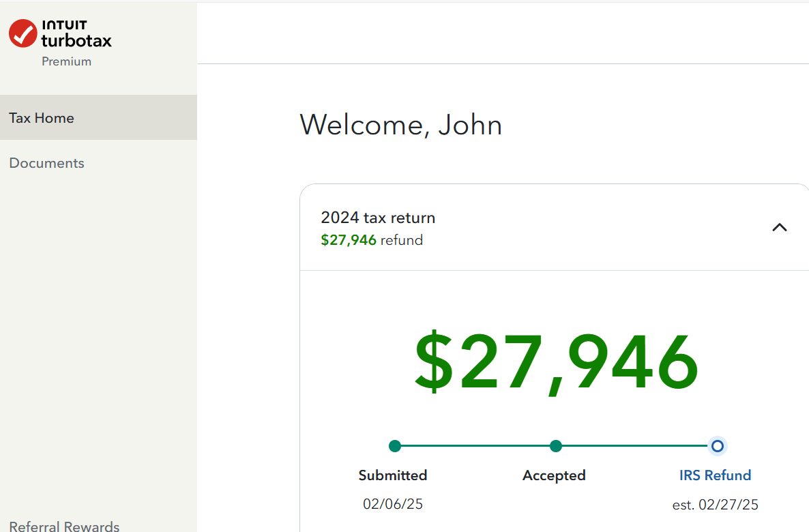Click the 02/06/25 submitted date
Screen dimensions: 809x532
pyautogui.click(x=393, y=504)
